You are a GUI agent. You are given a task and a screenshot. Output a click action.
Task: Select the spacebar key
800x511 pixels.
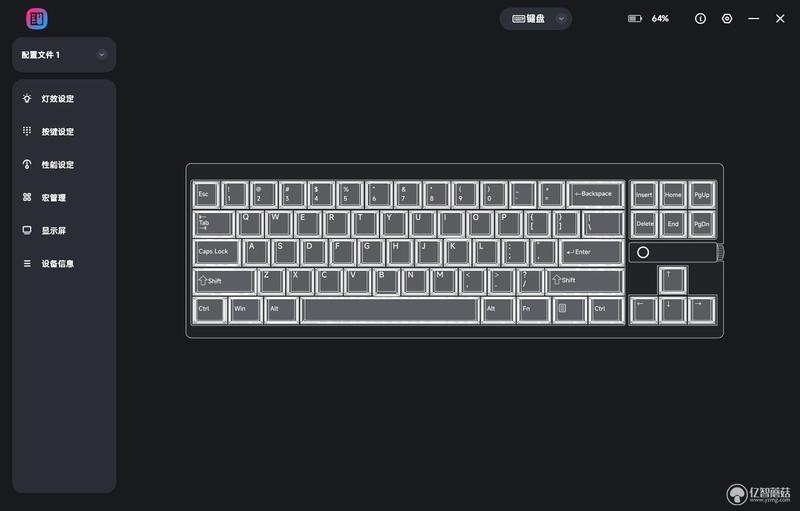pyautogui.click(x=390, y=310)
